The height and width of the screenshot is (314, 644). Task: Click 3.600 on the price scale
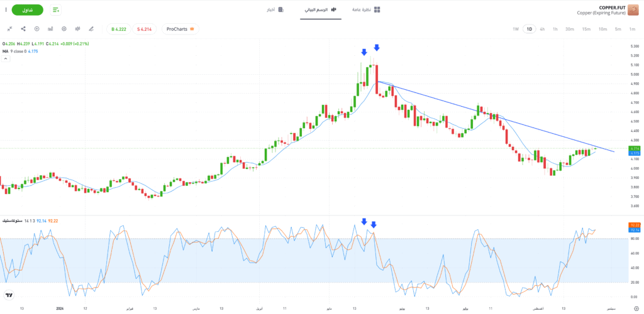(x=634, y=206)
